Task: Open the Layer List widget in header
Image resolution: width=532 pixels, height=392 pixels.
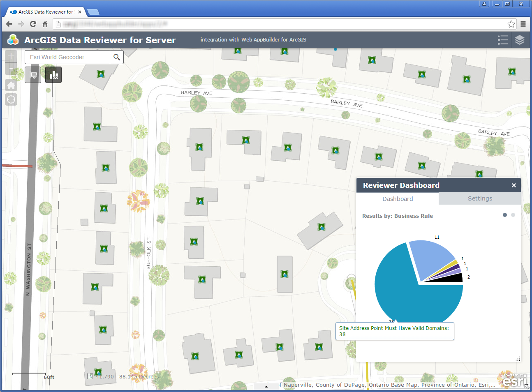Action: [x=520, y=40]
